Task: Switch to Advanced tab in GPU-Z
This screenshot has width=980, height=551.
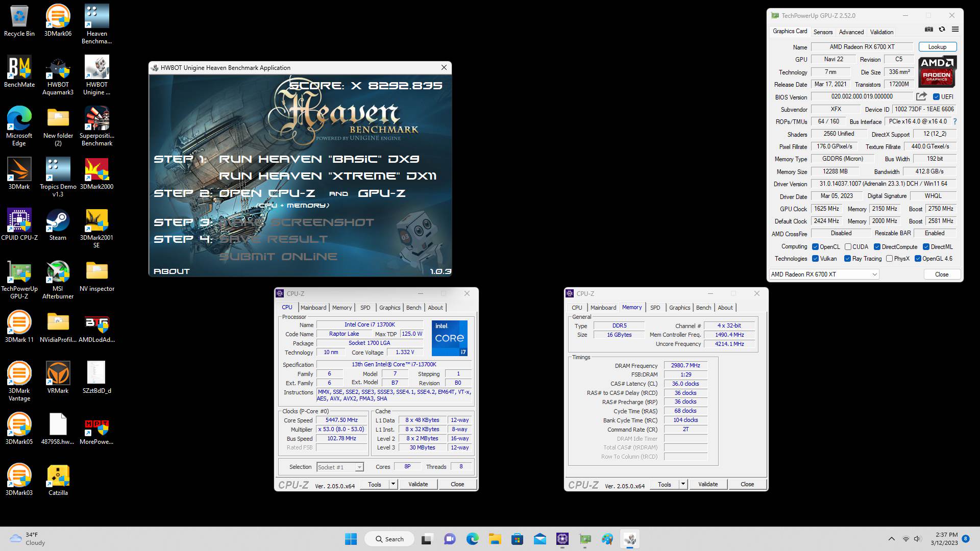Action: pyautogui.click(x=851, y=32)
